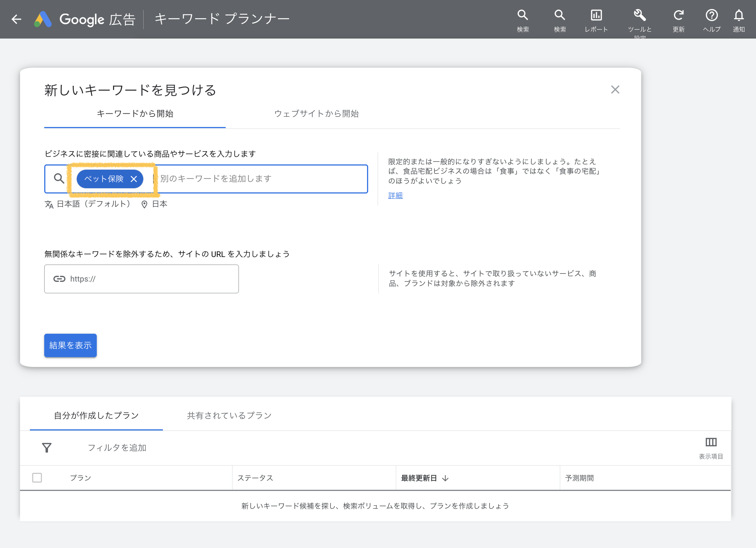756x548 pixels.
Task: Open the Google Ads logo home
Action: click(43, 19)
